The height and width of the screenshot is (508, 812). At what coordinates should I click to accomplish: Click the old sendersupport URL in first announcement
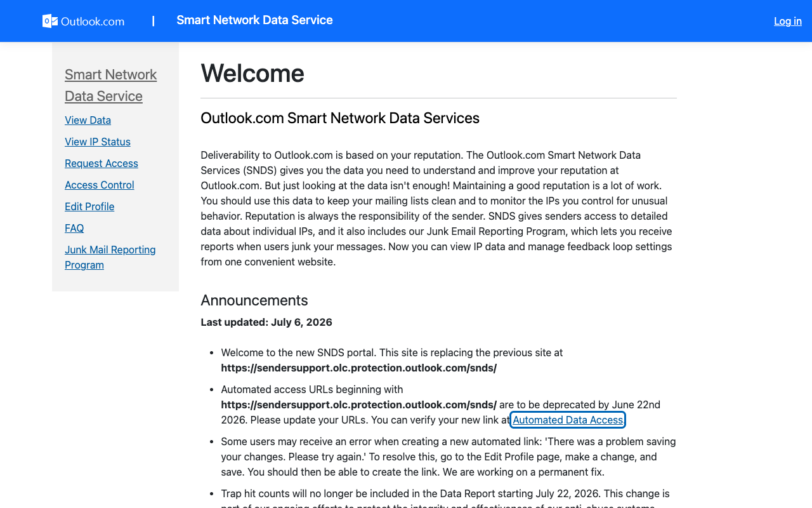(x=359, y=368)
